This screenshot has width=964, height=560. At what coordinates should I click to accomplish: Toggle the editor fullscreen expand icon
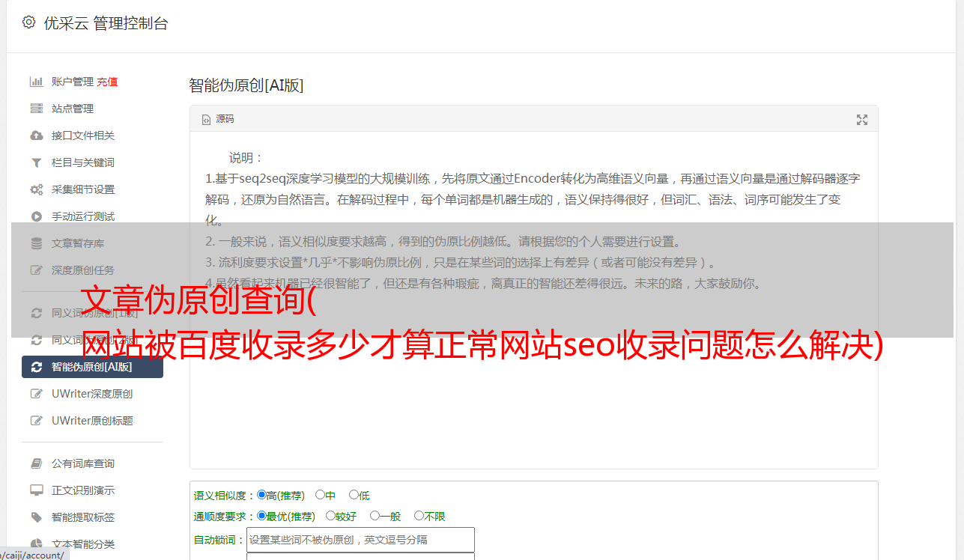click(x=862, y=120)
